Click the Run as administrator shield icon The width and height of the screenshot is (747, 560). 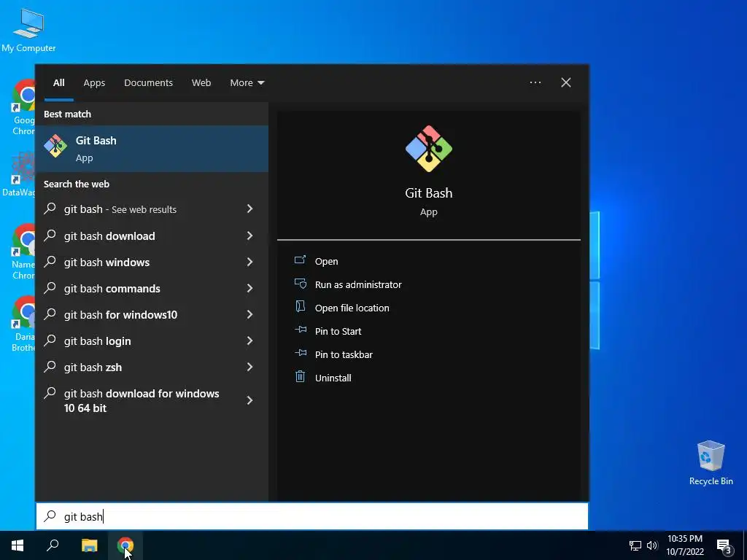[x=300, y=284]
